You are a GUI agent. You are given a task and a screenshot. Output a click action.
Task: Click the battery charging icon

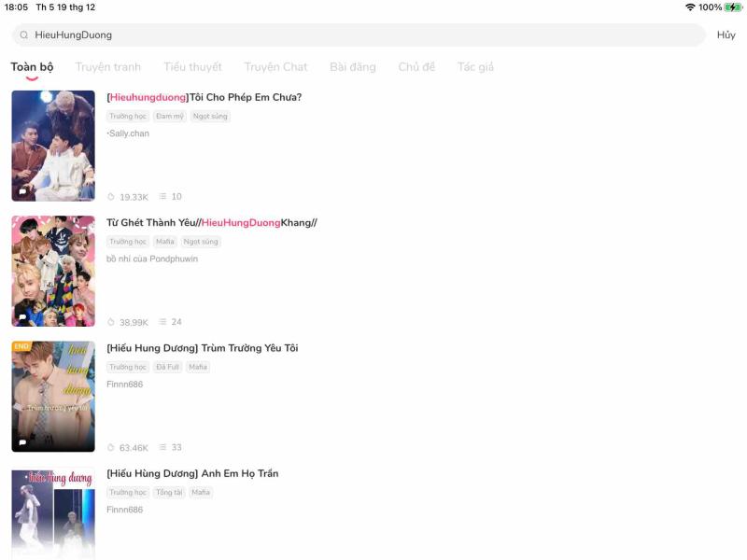[733, 7]
